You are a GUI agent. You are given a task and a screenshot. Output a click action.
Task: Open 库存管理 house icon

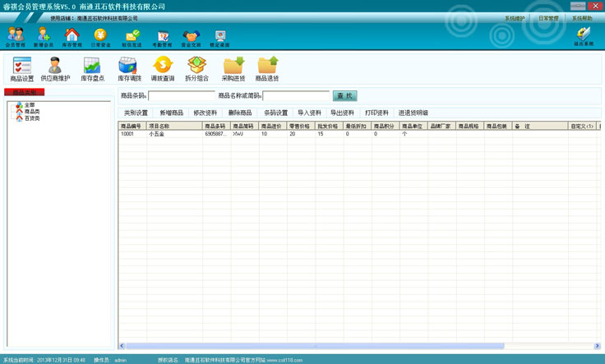pyautogui.click(x=72, y=37)
